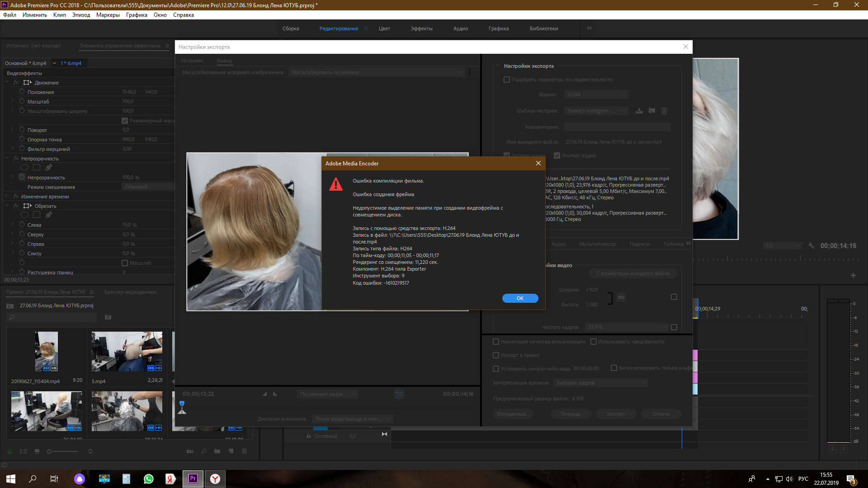Toggle stopwatch for Положение property
Screen dimensions: 868x488
(x=22, y=92)
